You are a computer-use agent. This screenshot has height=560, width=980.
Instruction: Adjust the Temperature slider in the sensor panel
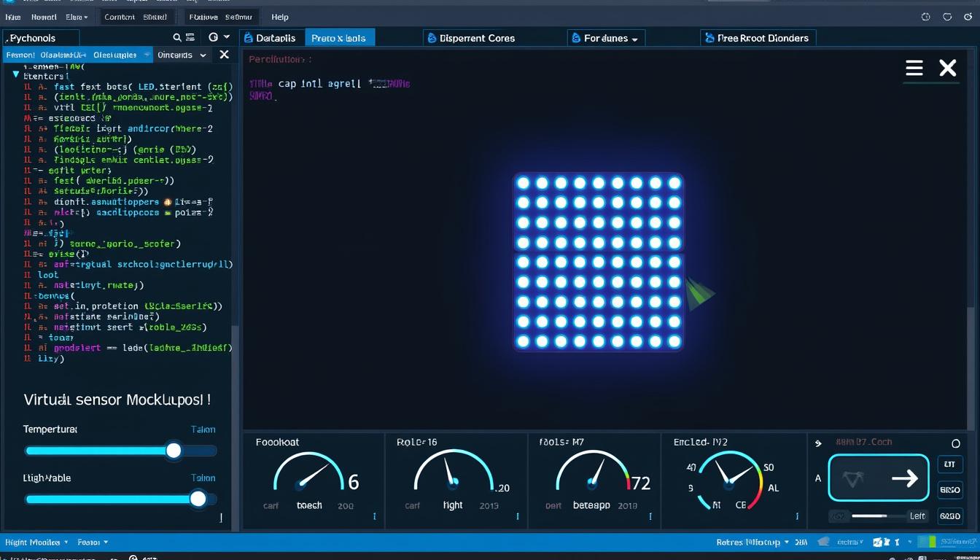click(174, 451)
